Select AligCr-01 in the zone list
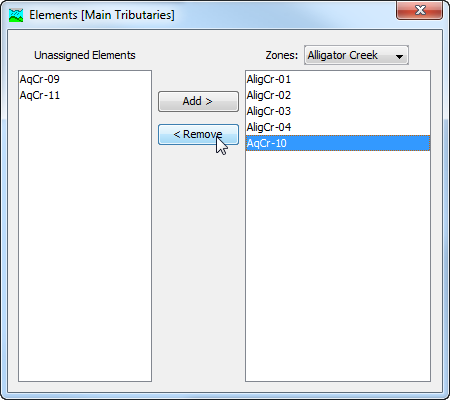The height and width of the screenshot is (400, 450). click(338, 79)
